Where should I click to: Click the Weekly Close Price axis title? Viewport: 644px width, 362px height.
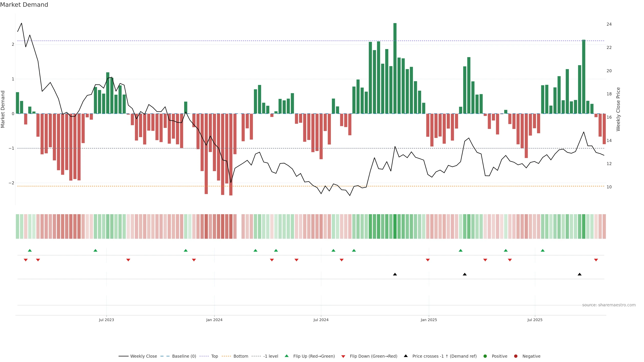pos(618,109)
